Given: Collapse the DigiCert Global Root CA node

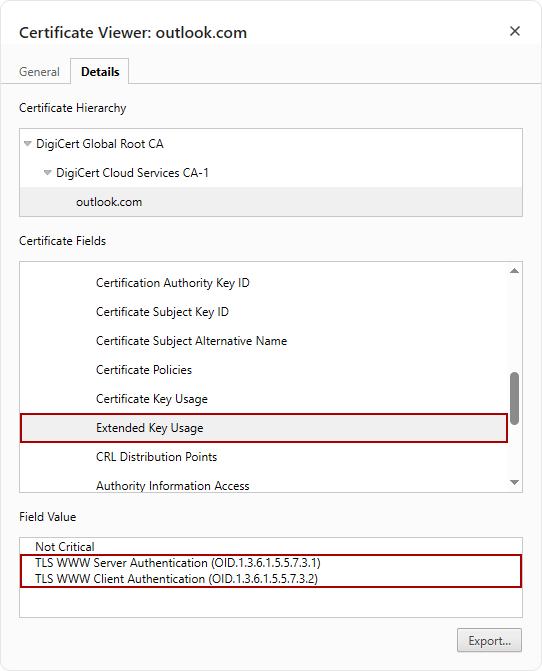Looking at the screenshot, I should (28, 144).
